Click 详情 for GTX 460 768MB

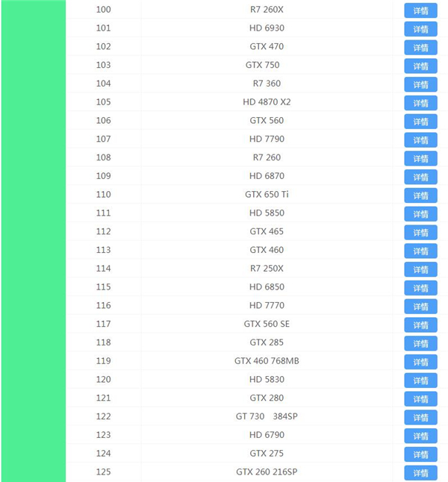click(420, 362)
